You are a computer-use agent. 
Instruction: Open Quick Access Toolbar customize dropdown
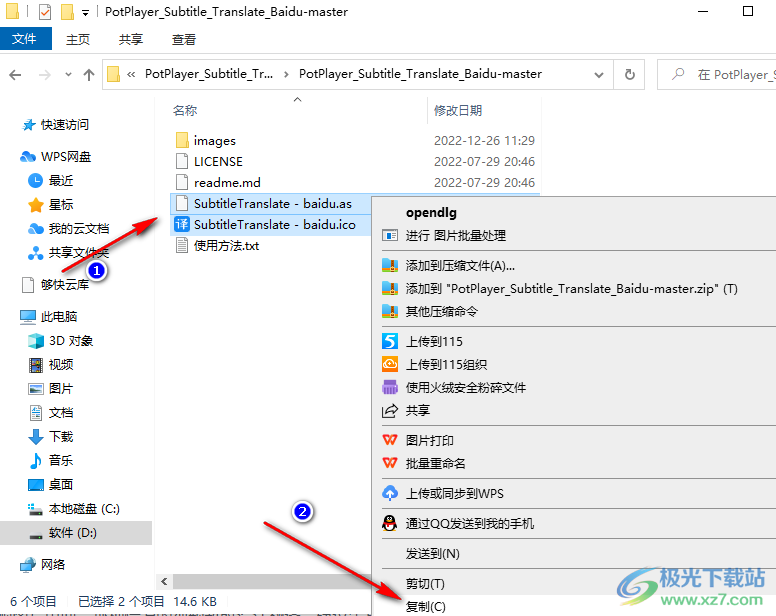[86, 12]
